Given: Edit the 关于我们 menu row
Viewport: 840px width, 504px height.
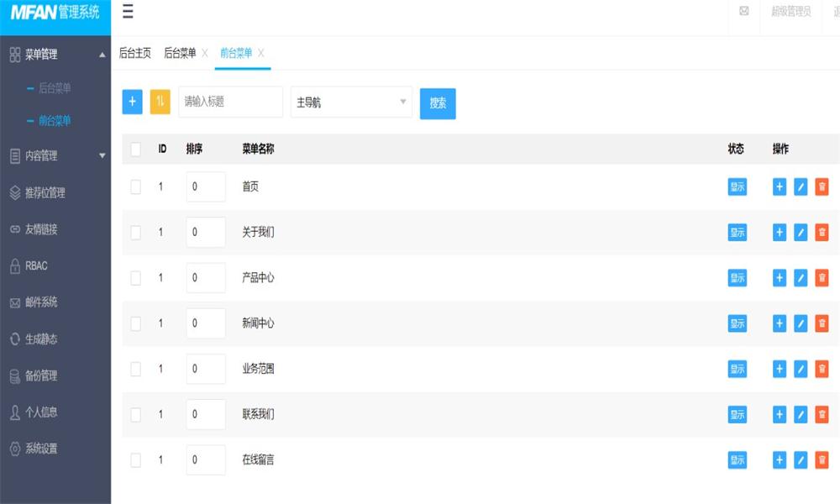Looking at the screenshot, I should pyautogui.click(x=801, y=233).
